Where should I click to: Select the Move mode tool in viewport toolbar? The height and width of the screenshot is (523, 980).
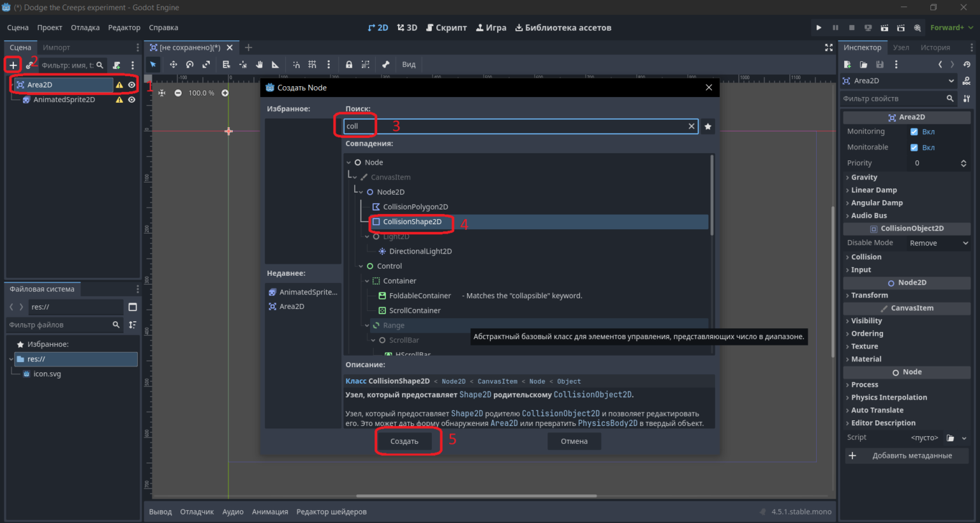click(173, 64)
